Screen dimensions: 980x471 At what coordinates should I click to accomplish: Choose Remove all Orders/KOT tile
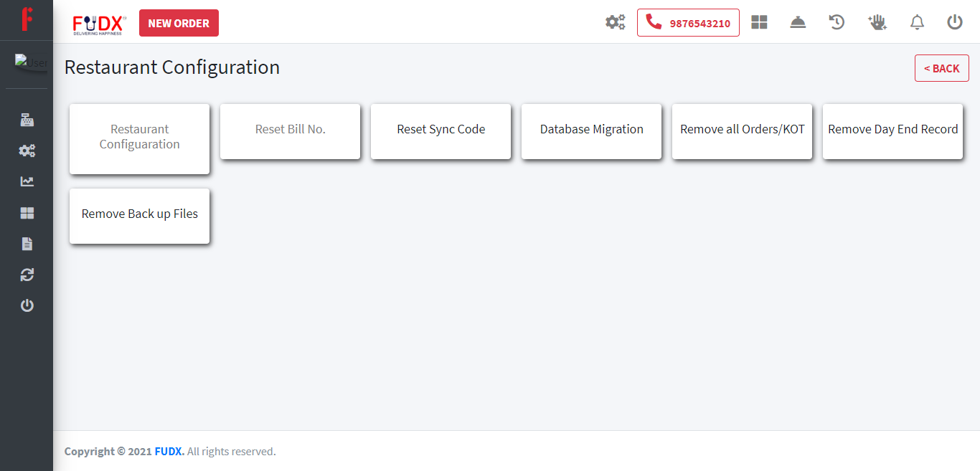(x=742, y=130)
